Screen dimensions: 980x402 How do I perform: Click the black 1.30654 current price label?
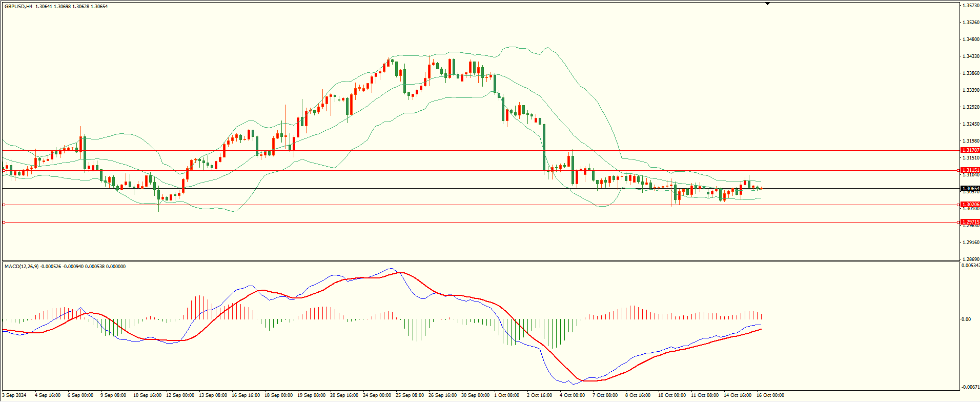tap(970, 189)
